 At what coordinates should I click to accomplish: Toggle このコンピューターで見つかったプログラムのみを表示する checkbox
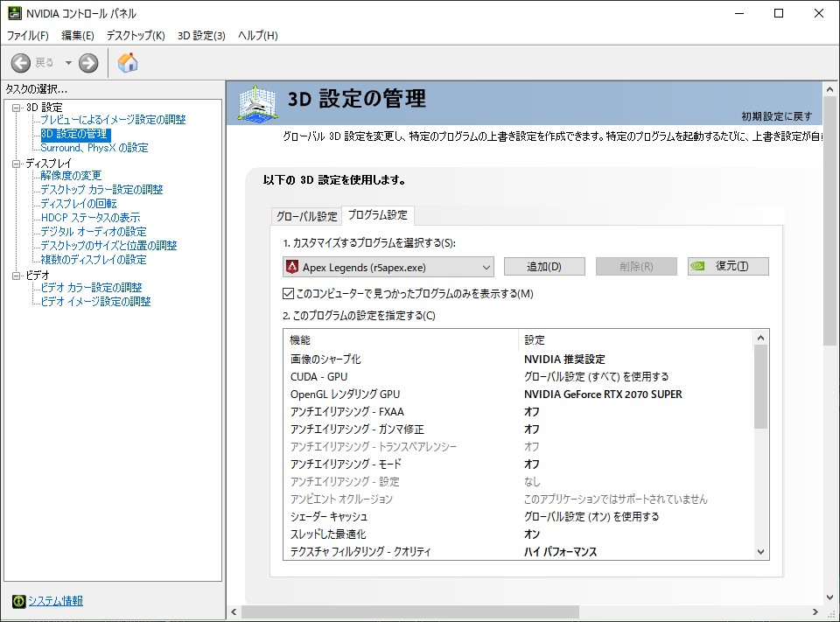tap(288, 294)
